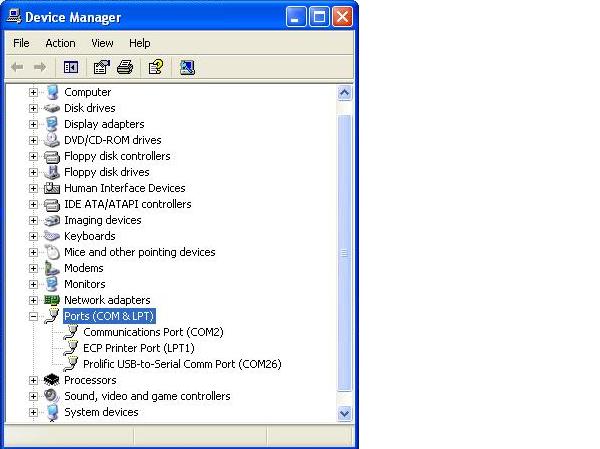Select the Mice and other pointing devices label
Image resolution: width=600 pixels, height=449 pixels.
click(x=140, y=252)
